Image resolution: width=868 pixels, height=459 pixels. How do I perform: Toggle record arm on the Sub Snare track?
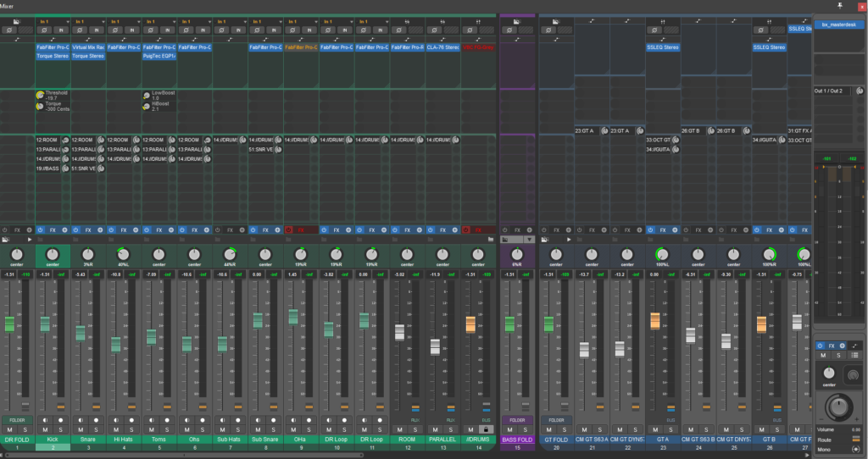point(273,420)
